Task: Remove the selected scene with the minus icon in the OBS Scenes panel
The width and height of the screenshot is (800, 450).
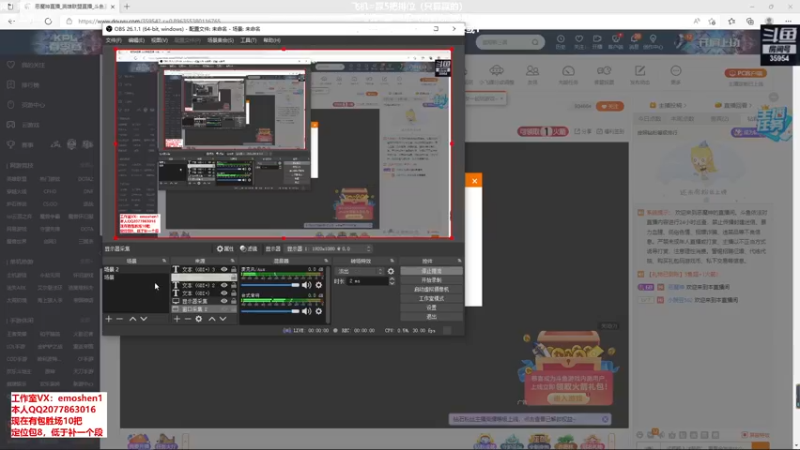Action: click(120, 319)
